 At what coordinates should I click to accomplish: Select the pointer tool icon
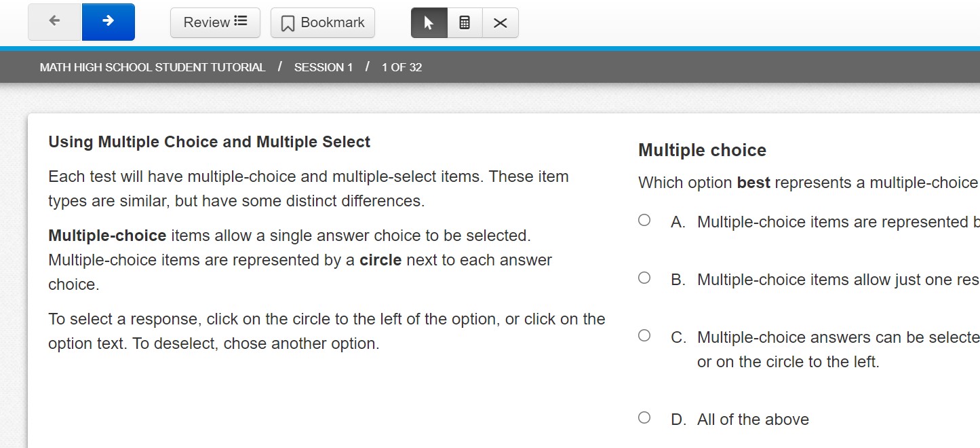[x=429, y=22]
